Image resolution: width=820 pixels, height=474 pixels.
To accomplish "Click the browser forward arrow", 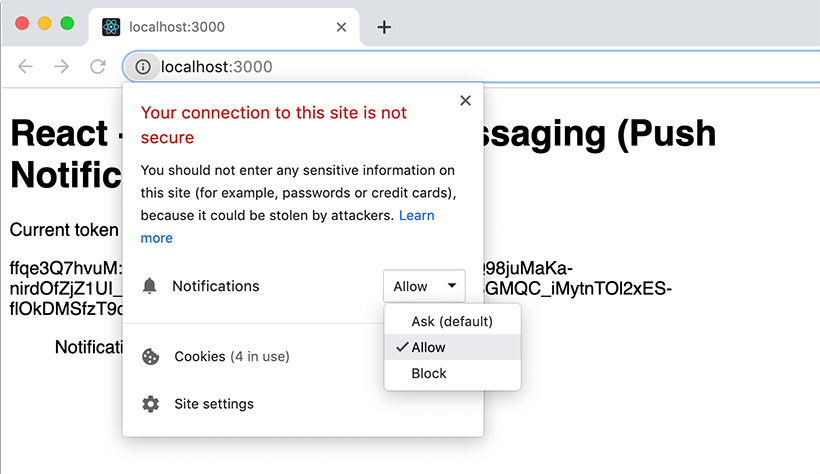I will coord(62,67).
